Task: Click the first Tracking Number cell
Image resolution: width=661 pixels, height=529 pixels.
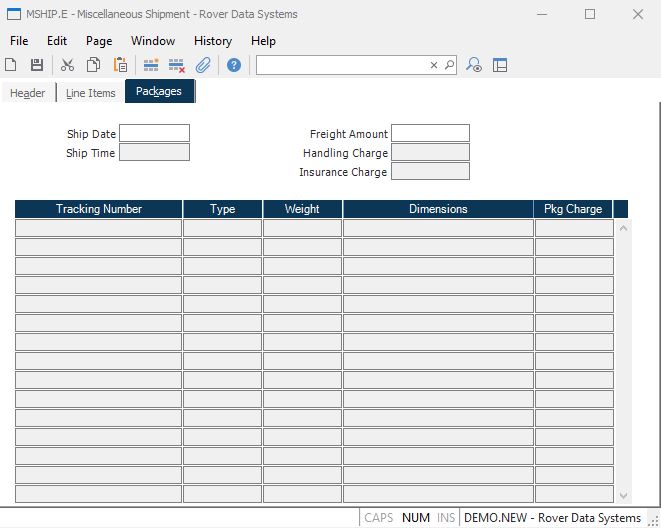Action: 99,228
